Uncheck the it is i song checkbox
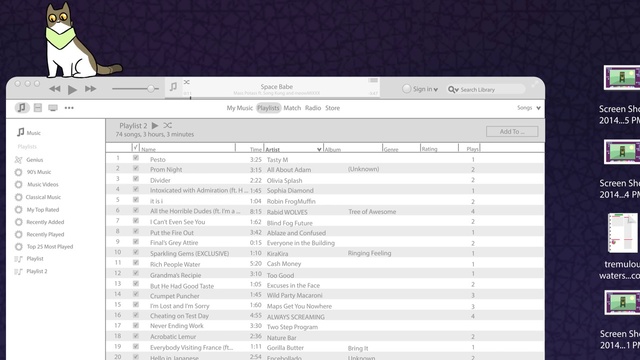 [136, 200]
